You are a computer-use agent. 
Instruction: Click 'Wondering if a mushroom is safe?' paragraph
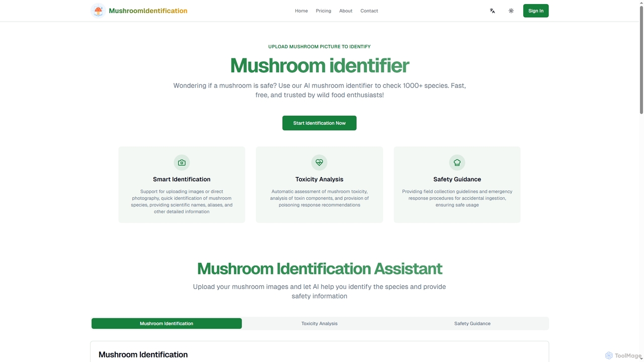click(319, 90)
